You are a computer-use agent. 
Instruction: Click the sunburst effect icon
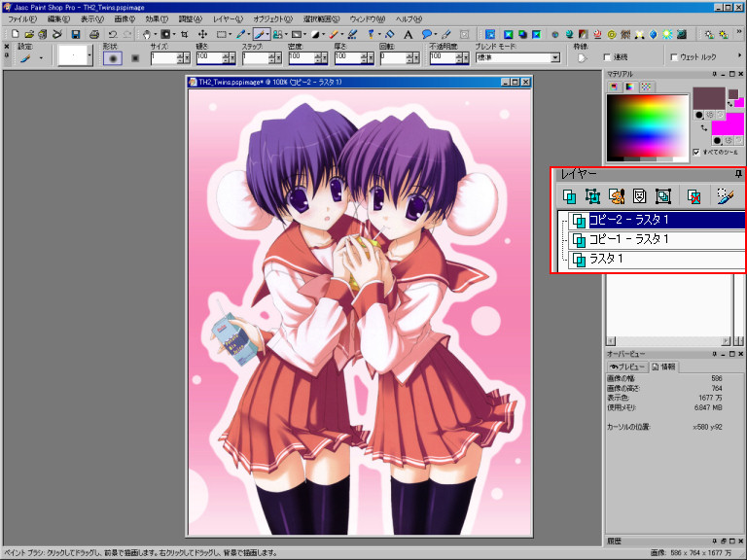point(667,34)
